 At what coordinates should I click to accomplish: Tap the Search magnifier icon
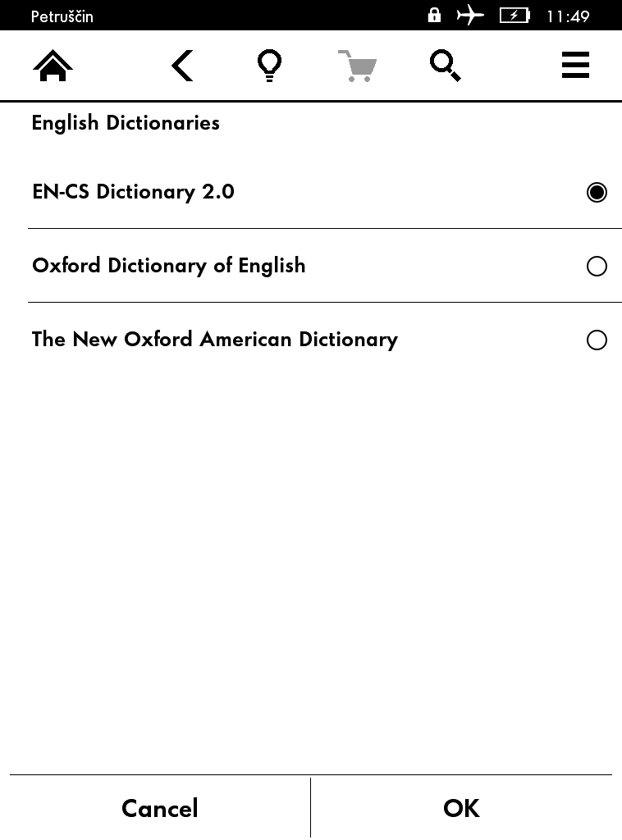point(445,66)
